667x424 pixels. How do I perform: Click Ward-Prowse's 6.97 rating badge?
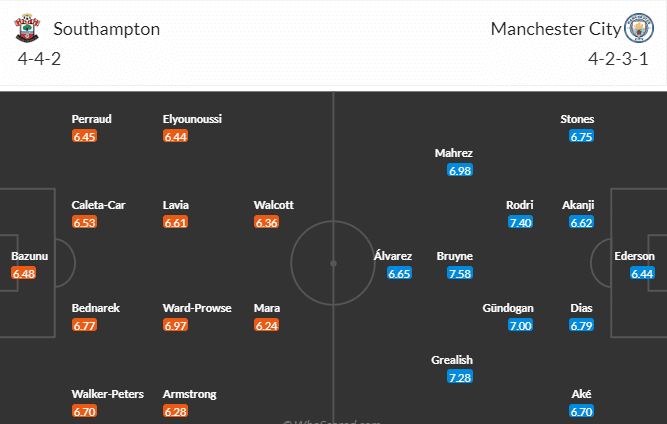pos(176,326)
